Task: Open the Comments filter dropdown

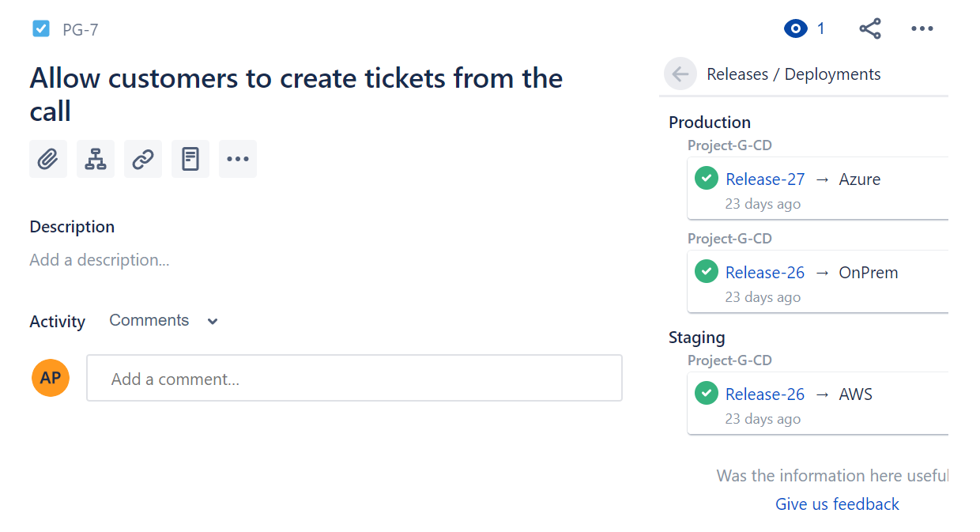Action: point(211,321)
